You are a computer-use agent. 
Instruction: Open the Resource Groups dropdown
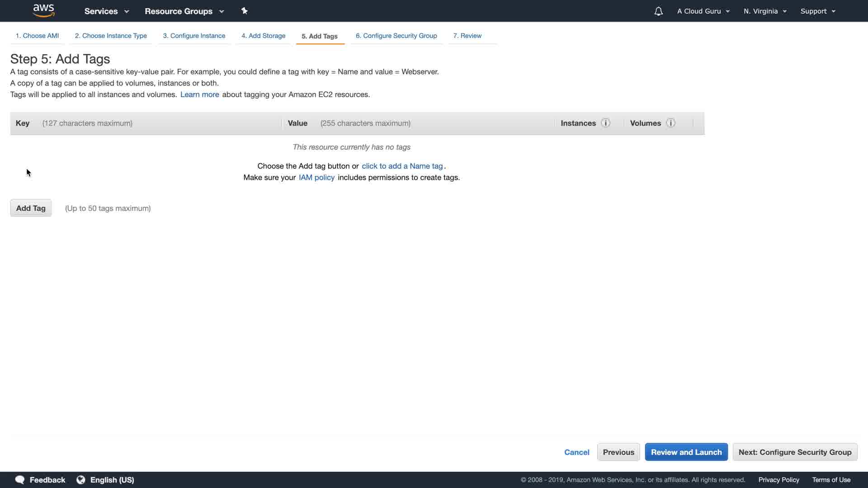[x=184, y=11]
